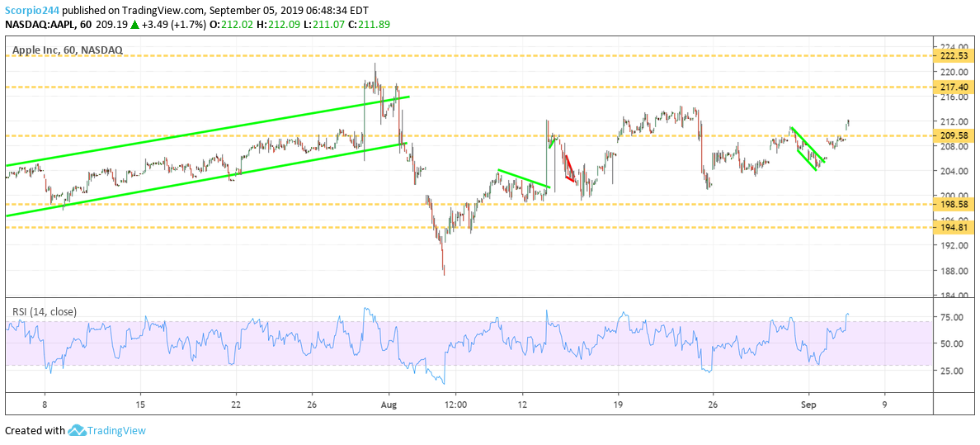Click the '19' date label on time axis
This screenshot has height=445, width=980.
[618, 405]
